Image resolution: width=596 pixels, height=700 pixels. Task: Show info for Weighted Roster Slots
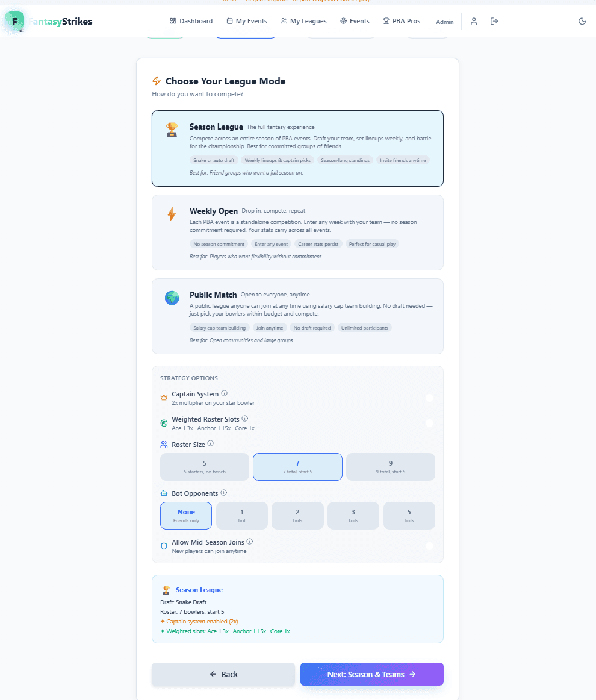click(x=245, y=419)
